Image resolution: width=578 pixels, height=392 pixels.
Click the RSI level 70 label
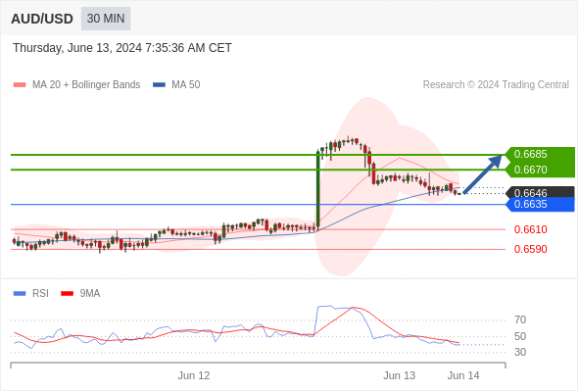[520, 319]
